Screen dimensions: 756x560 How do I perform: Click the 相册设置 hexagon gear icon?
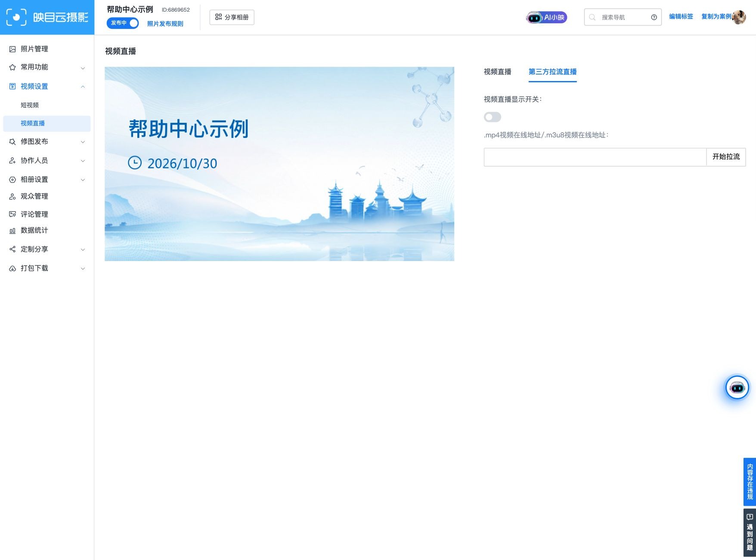(12, 180)
